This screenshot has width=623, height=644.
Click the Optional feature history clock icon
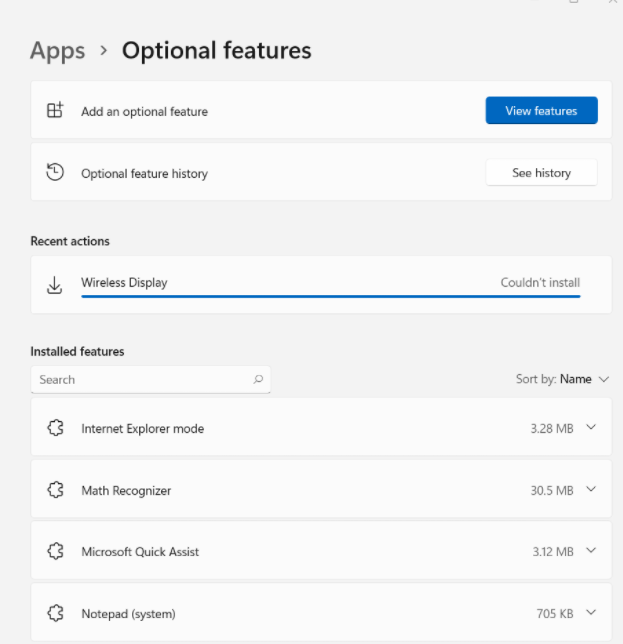(55, 172)
